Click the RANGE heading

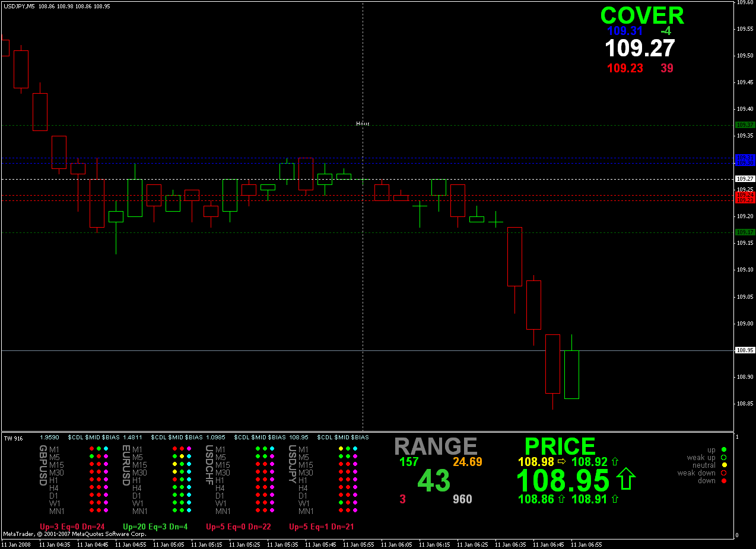(436, 446)
